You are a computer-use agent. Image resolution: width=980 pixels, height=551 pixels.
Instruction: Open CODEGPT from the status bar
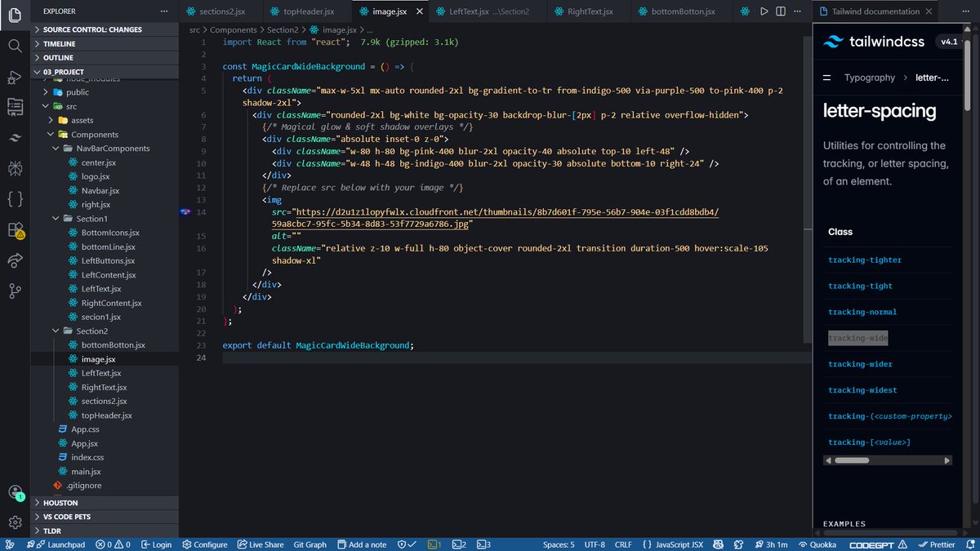pos(873,544)
